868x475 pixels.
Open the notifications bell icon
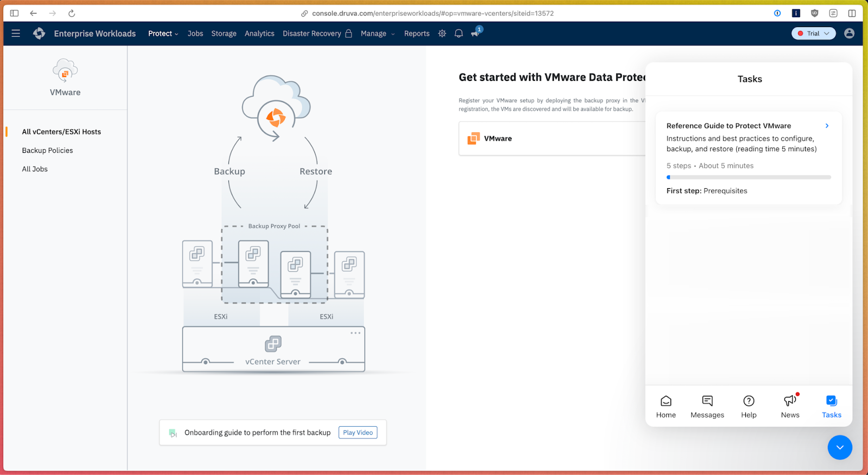click(458, 34)
